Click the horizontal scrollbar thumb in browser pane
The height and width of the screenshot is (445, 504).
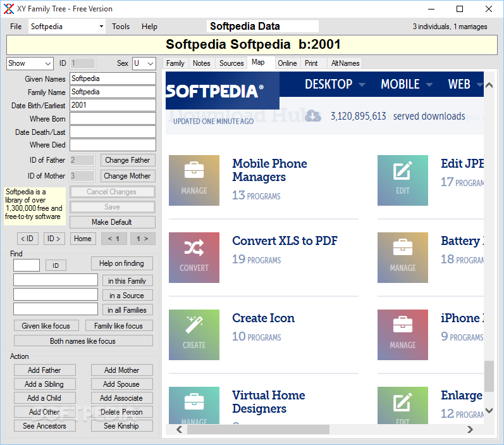[x=258, y=429]
